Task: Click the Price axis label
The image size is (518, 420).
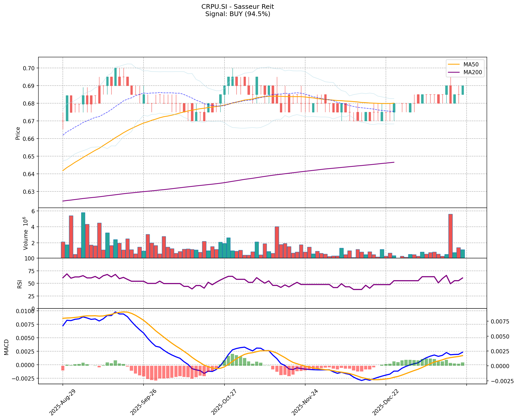Action: tap(18, 133)
